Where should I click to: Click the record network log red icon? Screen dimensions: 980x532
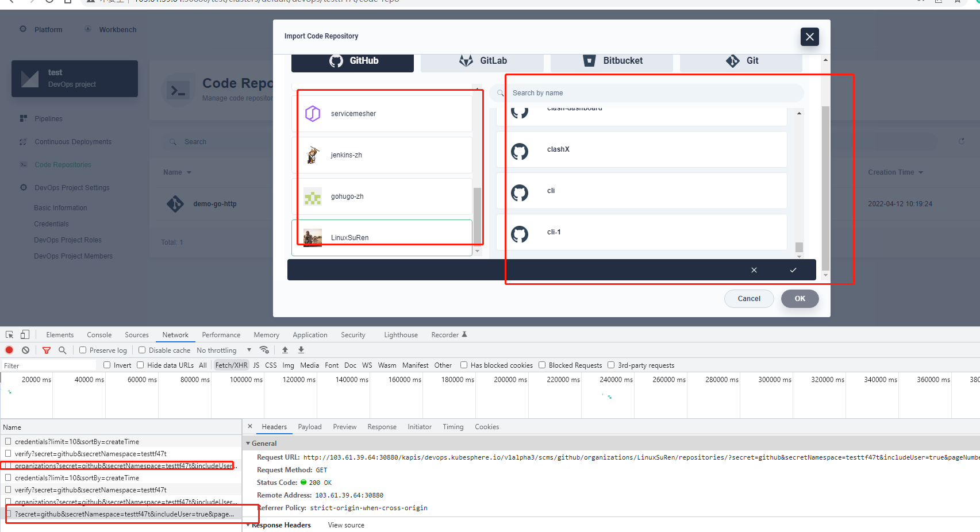pyautogui.click(x=9, y=350)
